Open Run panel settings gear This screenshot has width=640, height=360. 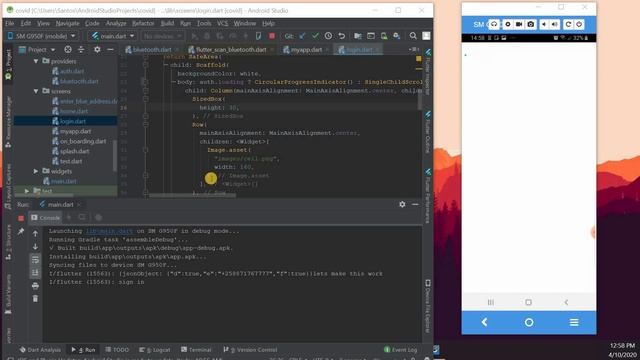tap(402, 204)
